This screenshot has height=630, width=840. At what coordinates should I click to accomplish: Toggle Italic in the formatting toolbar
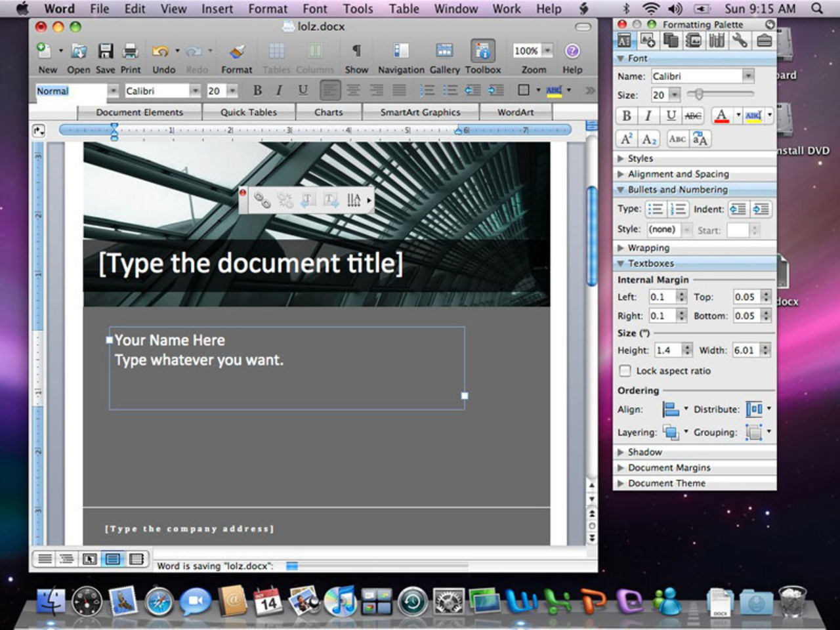point(279,91)
